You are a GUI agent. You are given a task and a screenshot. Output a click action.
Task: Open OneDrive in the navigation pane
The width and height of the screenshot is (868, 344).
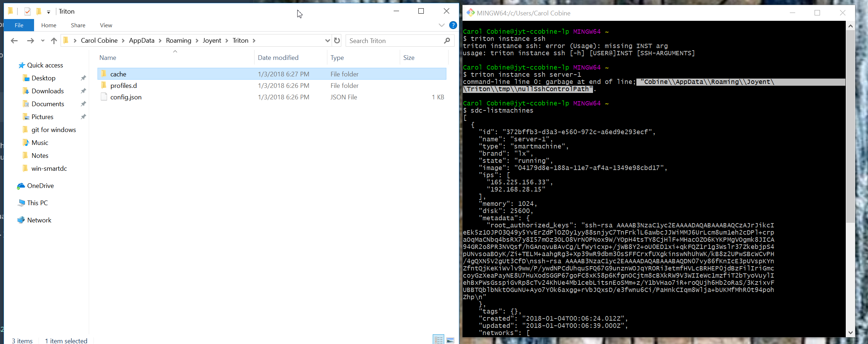[41, 186]
